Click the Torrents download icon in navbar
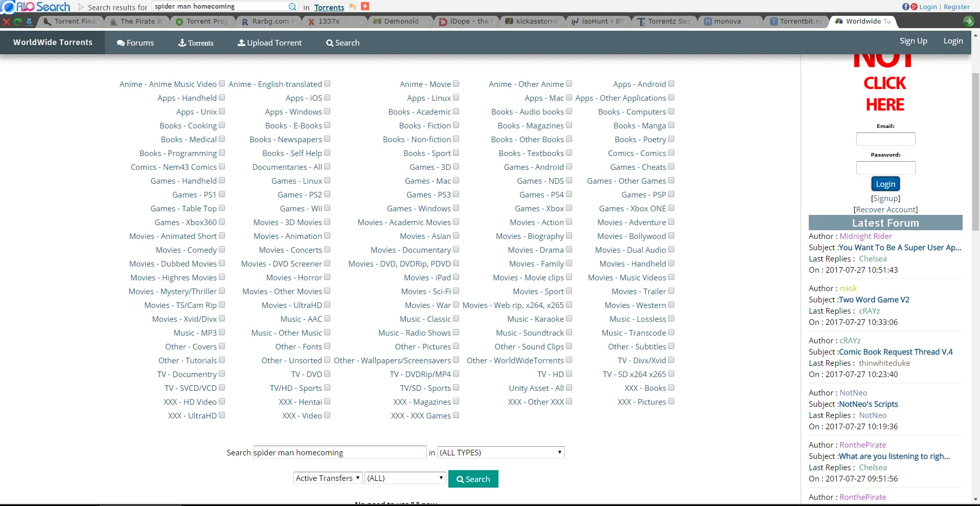 [x=182, y=43]
